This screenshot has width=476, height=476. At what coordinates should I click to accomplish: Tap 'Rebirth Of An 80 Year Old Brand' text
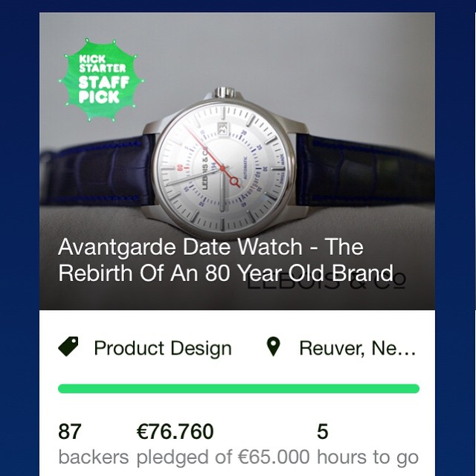[225, 273]
